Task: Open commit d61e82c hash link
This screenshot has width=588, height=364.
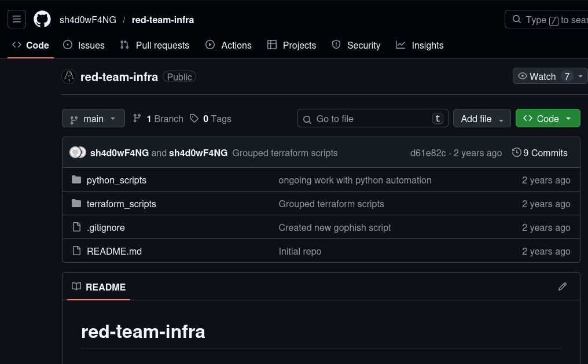Action: 428,153
